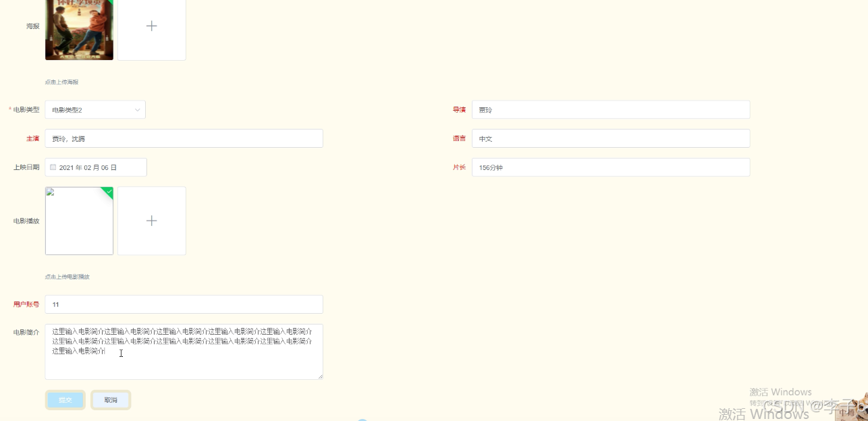Image resolution: width=868 pixels, height=421 pixels.
Task: Click the 提交 submit button
Action: click(x=65, y=400)
